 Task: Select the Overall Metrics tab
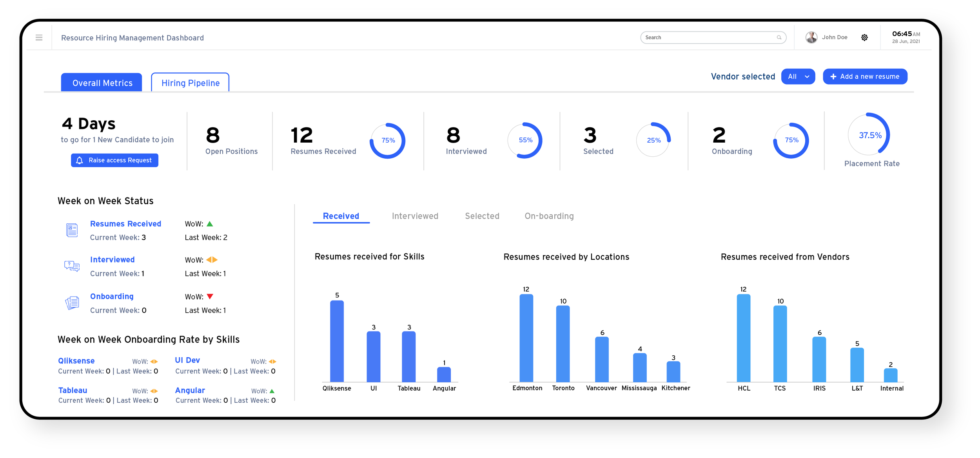pyautogui.click(x=102, y=83)
